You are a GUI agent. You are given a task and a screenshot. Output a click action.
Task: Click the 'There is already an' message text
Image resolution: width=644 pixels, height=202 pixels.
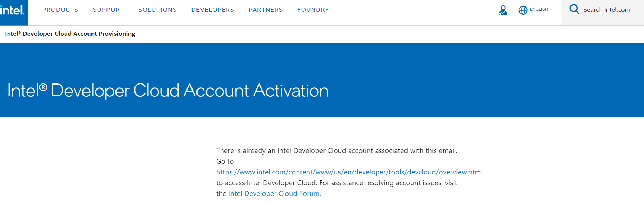tap(336, 150)
